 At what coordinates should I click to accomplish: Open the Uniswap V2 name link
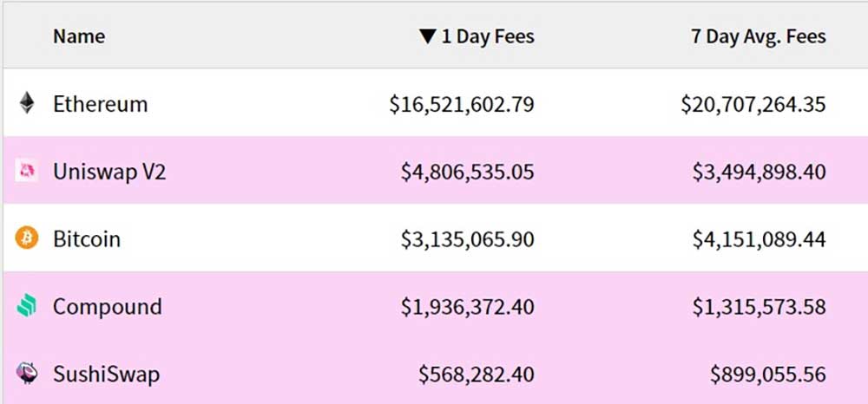(109, 172)
